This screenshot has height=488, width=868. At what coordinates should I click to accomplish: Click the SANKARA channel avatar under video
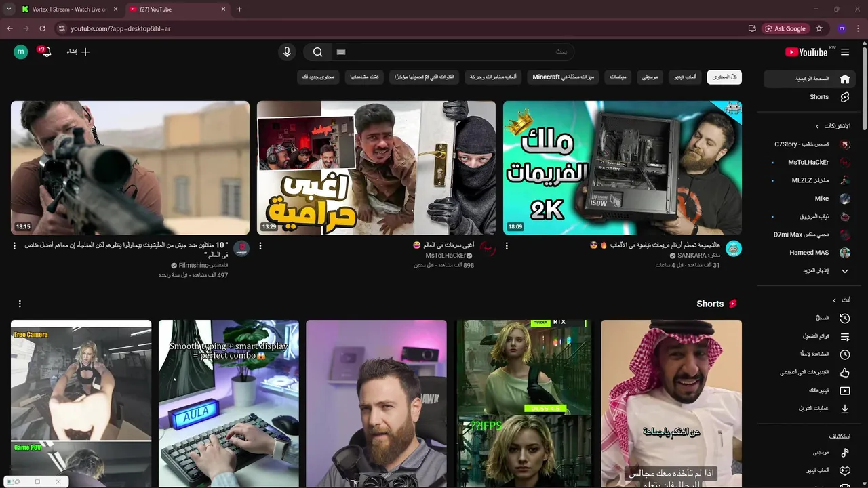coord(734,249)
